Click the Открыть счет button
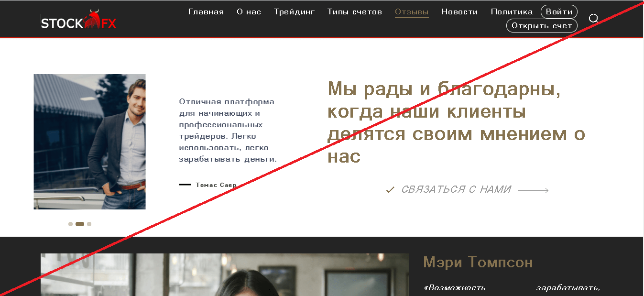 542,26
